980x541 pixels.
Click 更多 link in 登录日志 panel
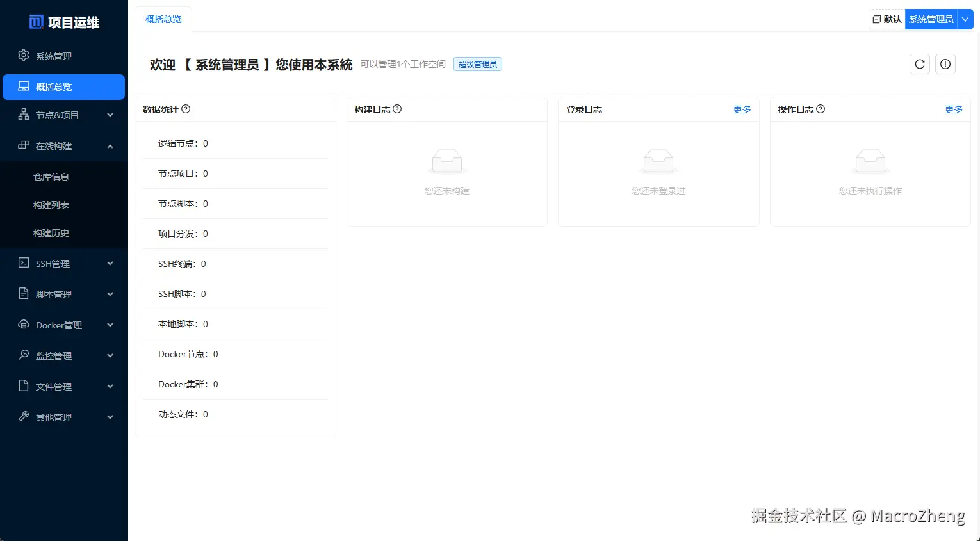[742, 109]
